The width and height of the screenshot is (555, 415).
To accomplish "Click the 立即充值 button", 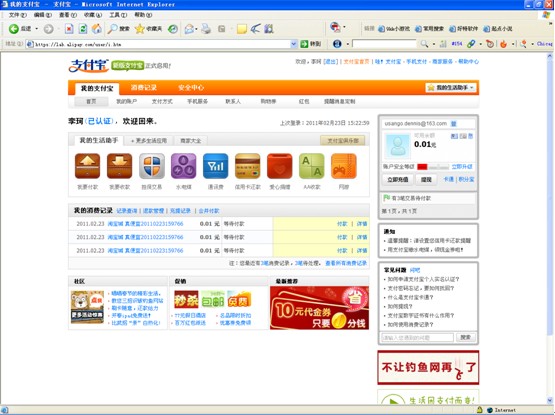I will [x=397, y=180].
